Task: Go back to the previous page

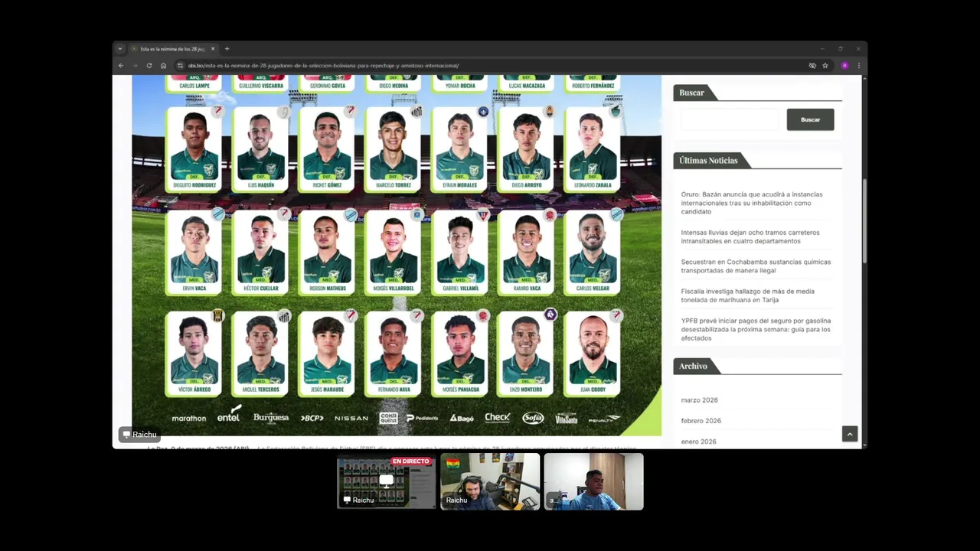Action: point(121,66)
